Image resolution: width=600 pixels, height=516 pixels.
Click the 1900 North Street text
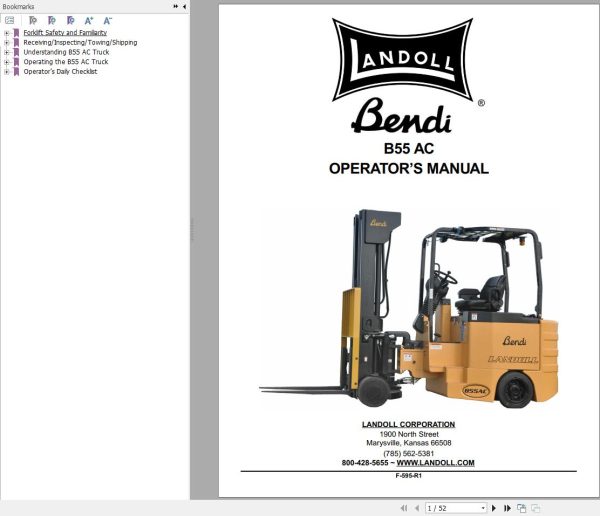coord(409,434)
